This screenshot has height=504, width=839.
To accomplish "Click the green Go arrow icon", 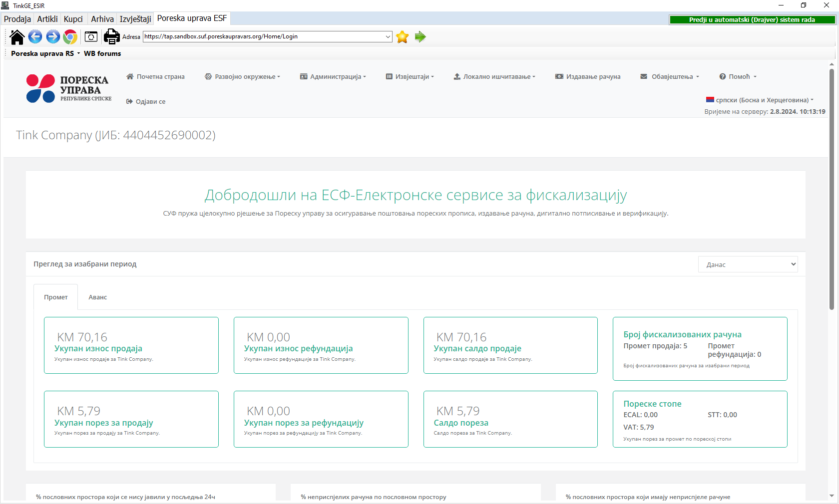I will coord(420,37).
